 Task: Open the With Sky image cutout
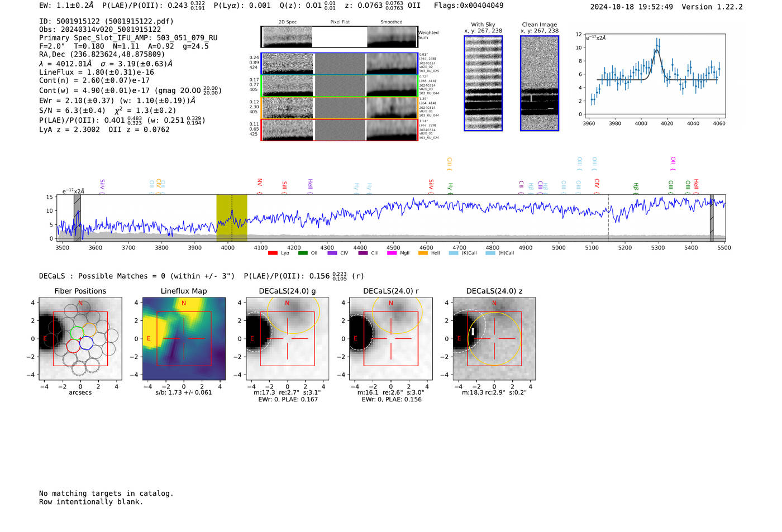pos(483,83)
